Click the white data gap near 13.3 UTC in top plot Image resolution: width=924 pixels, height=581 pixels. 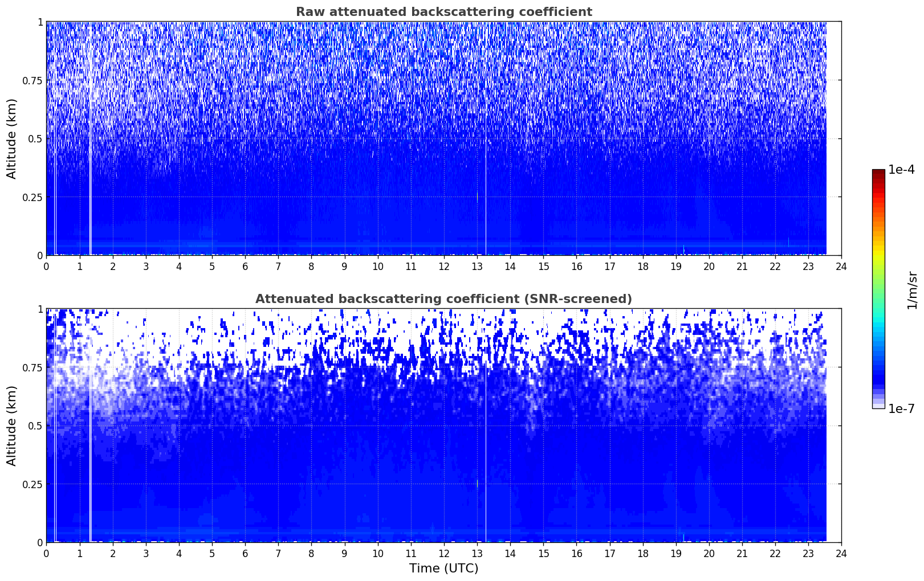(x=486, y=171)
